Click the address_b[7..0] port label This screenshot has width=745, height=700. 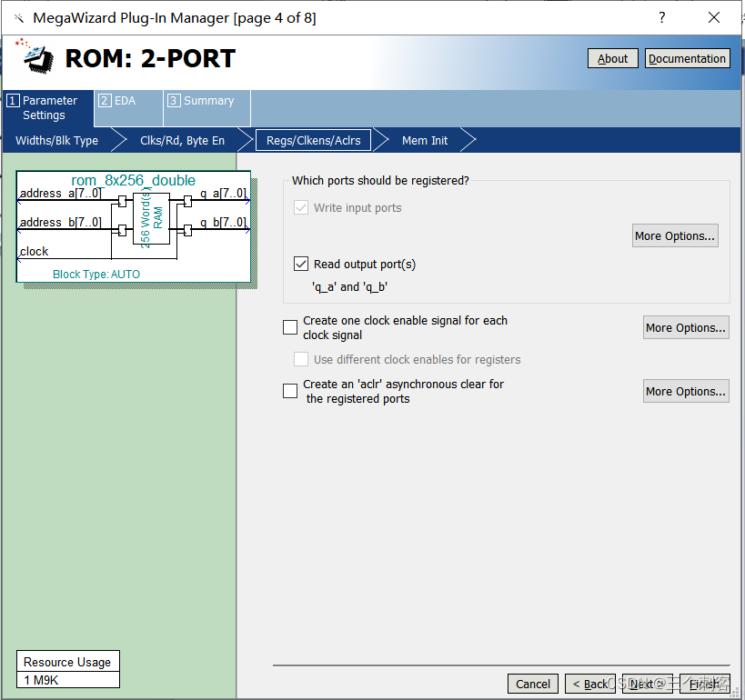tap(60, 222)
